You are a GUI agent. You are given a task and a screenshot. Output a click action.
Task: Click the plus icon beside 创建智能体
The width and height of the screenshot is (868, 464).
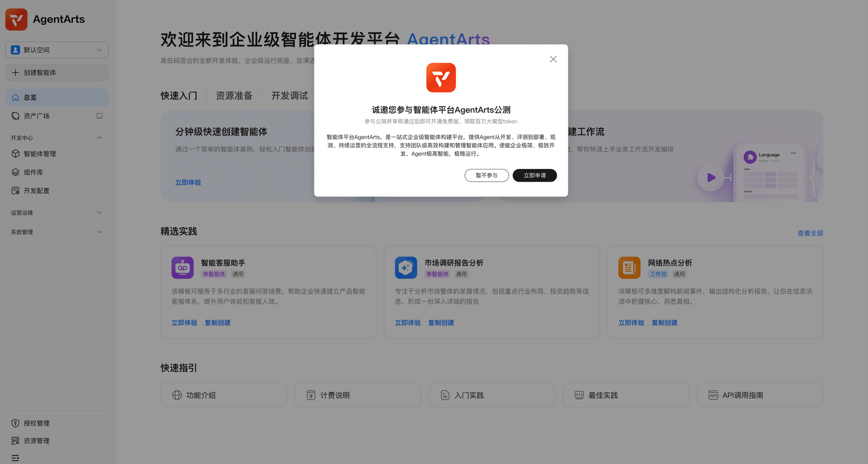[15, 73]
